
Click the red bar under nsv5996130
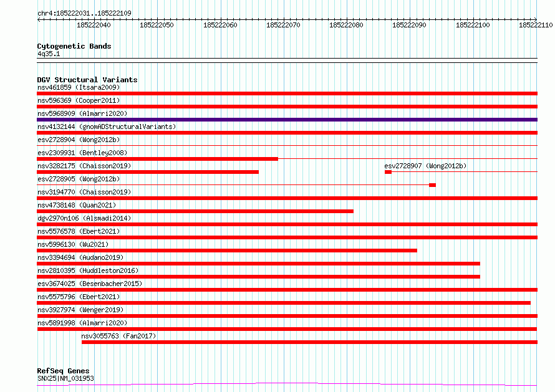pos(227,251)
